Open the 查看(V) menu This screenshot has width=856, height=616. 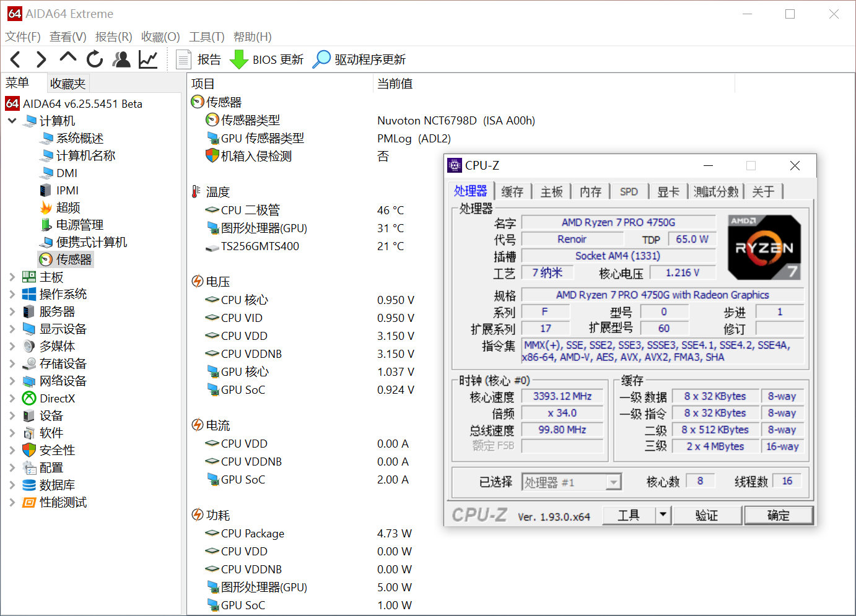[x=68, y=37]
